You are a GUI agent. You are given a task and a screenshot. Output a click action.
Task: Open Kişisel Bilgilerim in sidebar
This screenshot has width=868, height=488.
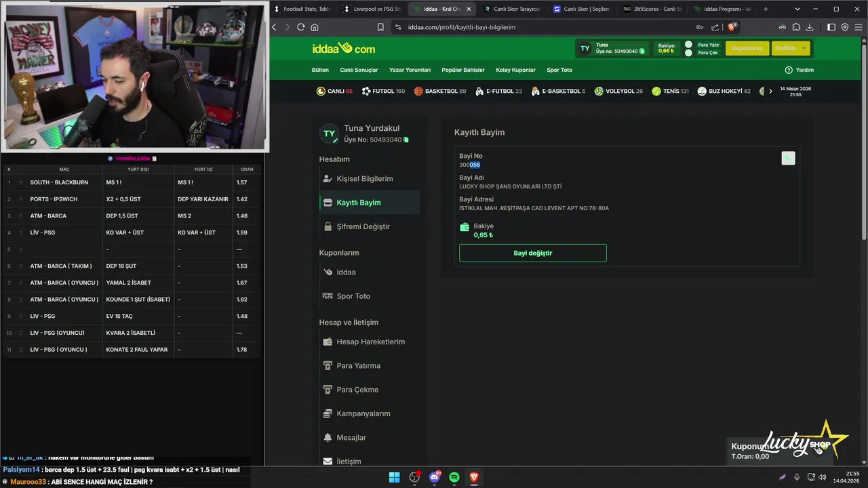coord(369,179)
